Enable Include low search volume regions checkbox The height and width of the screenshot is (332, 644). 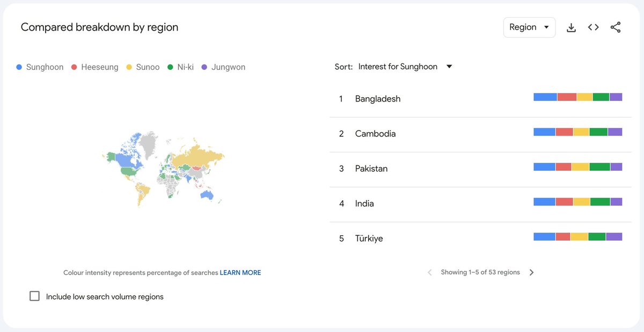click(x=34, y=296)
